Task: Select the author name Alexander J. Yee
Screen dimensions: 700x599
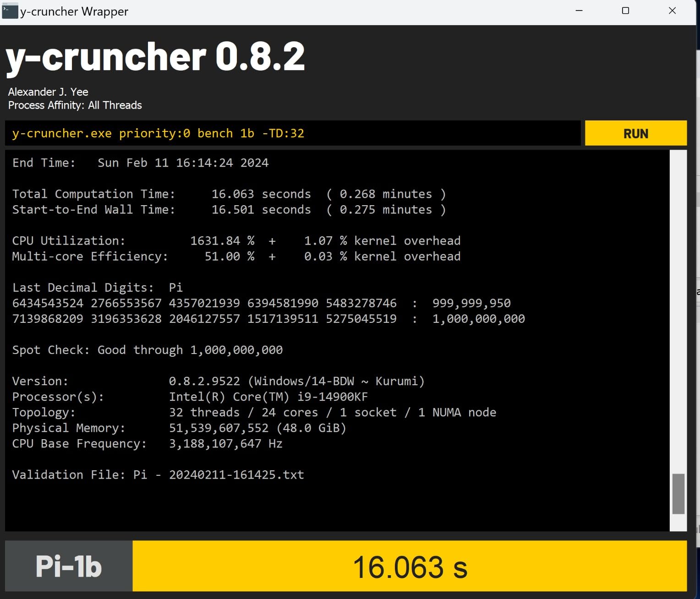Action: (48, 92)
